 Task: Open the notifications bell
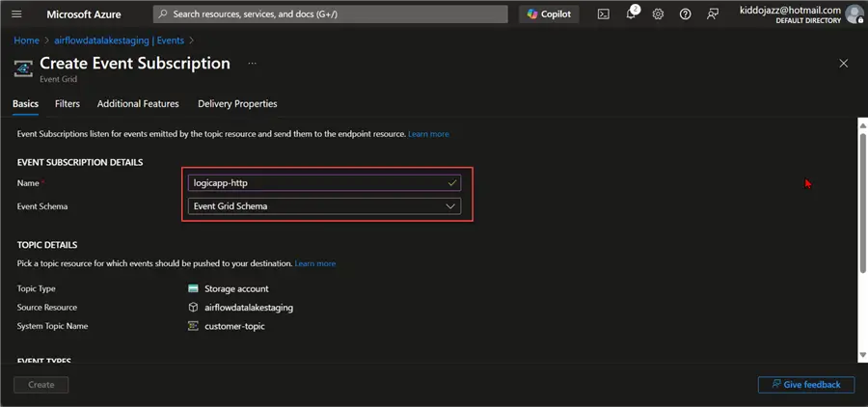point(632,14)
